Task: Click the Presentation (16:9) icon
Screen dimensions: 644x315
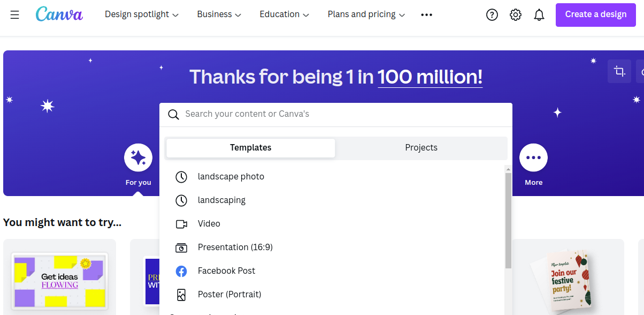Action: [181, 247]
